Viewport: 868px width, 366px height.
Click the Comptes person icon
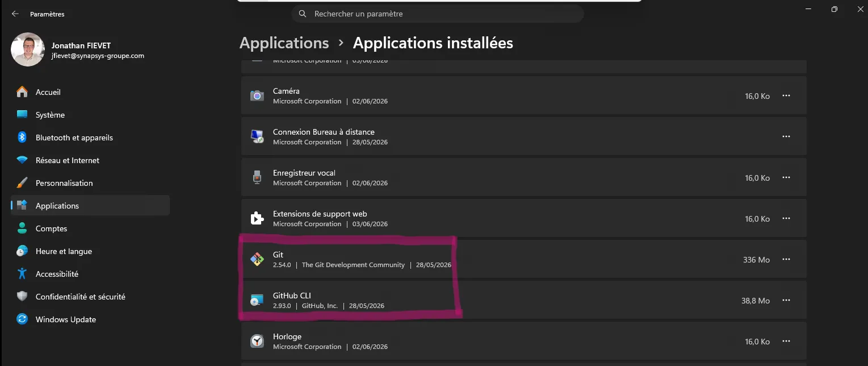pos(22,228)
